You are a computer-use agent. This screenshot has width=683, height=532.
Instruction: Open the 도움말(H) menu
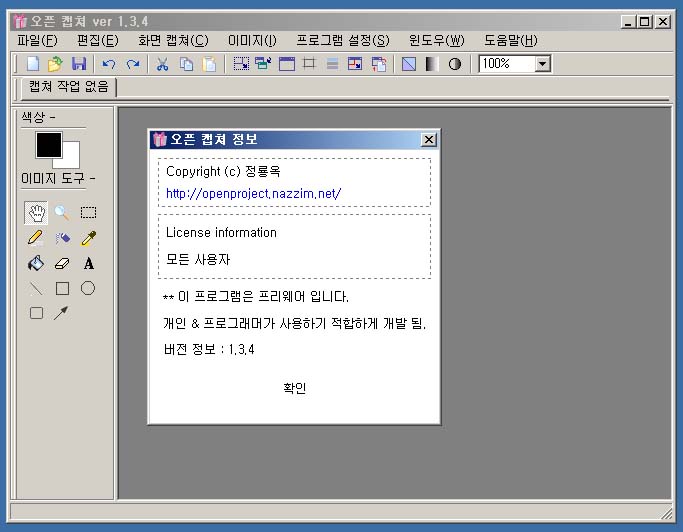(x=511, y=41)
